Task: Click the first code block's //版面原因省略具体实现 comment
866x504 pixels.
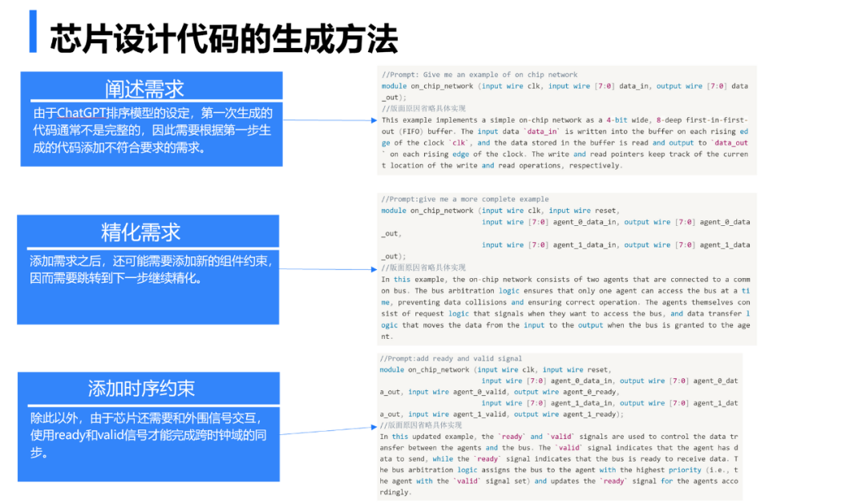Action: [423, 108]
